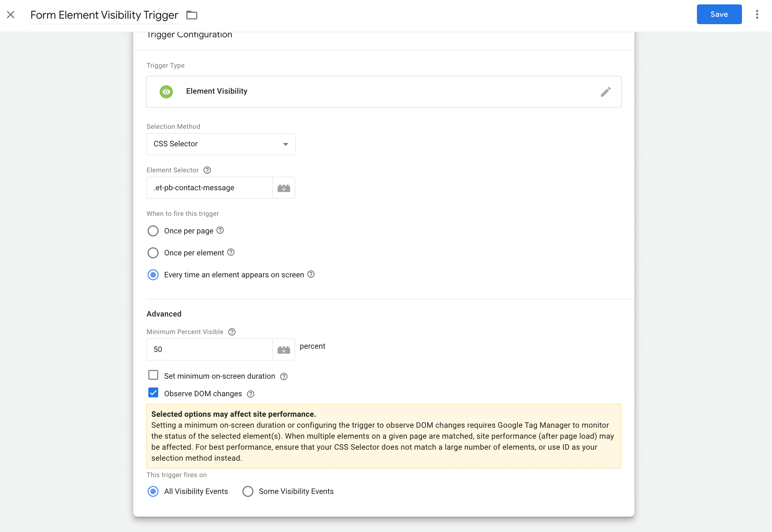Open the Selection Method dropdown
Viewport: 772px width, 532px height.
tap(220, 144)
